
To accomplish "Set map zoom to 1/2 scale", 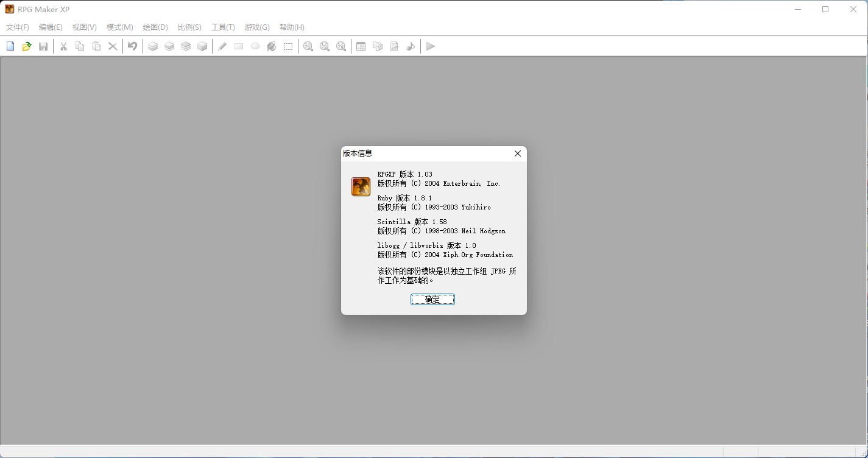I will 325,46.
